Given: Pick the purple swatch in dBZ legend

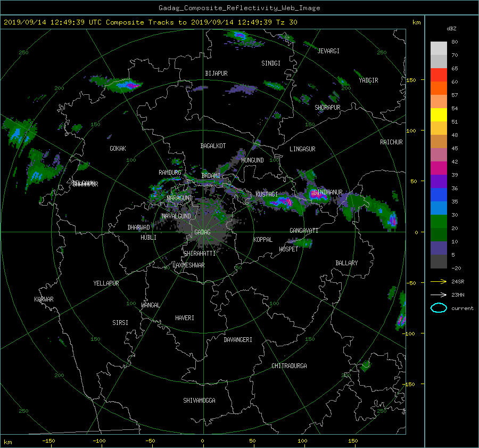Looking at the screenshot, I should (x=439, y=182).
